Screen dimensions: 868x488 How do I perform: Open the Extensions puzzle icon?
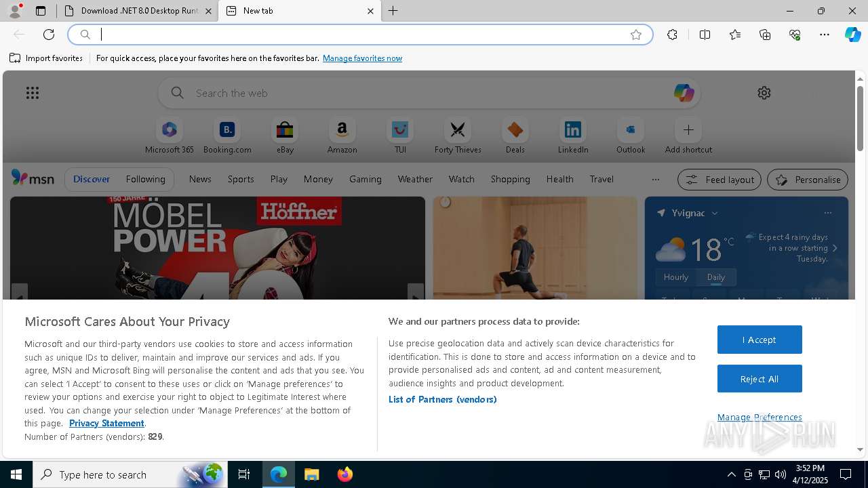click(x=672, y=35)
